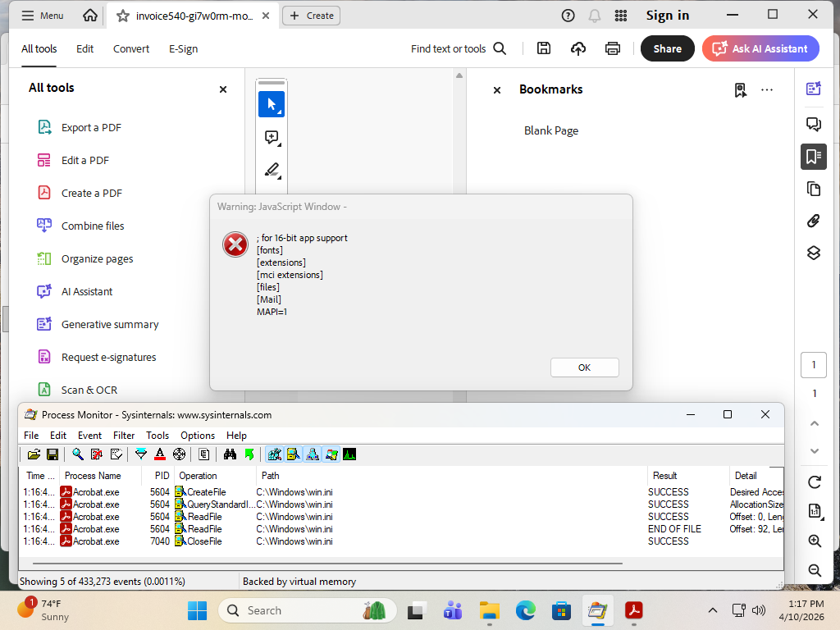Expand the system tray hidden icons chevron
The width and height of the screenshot is (840, 630).
pyautogui.click(x=713, y=610)
